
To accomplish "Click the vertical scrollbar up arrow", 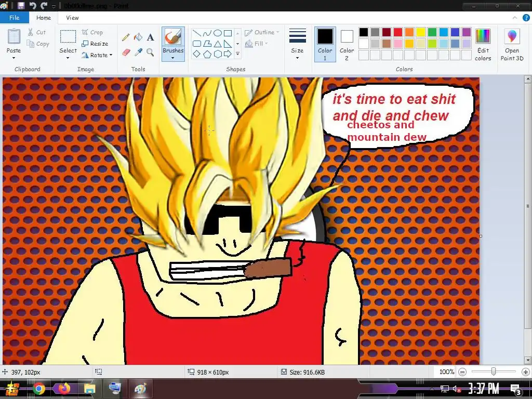I will click(528, 79).
